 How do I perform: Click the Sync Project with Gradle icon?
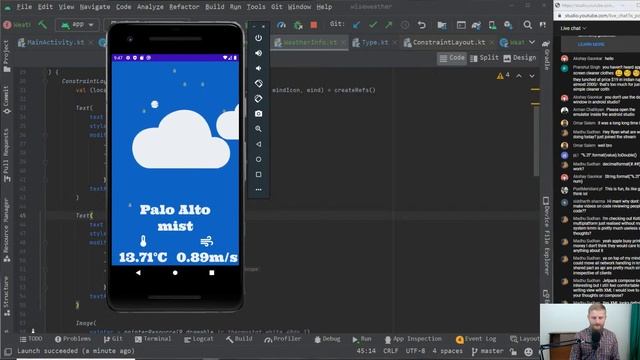click(476, 25)
